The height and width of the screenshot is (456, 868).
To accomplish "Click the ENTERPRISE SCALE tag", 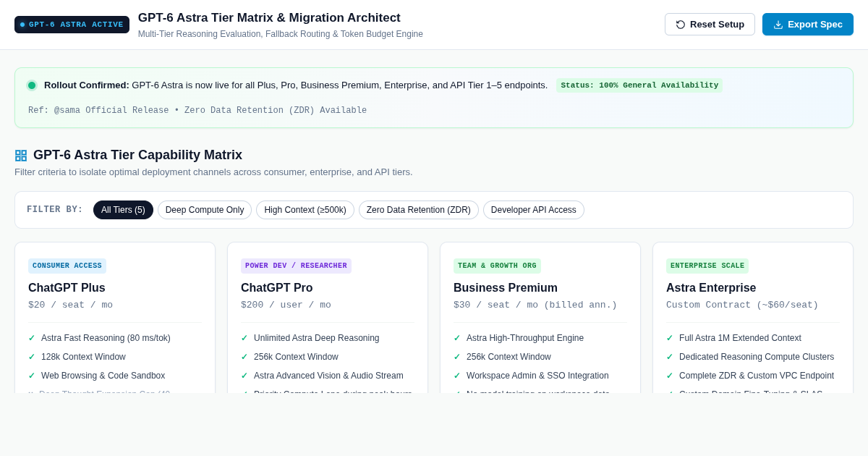I will 707,266.
